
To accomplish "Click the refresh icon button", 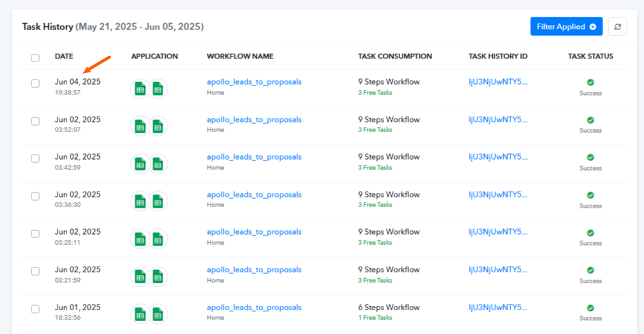I will (617, 26).
